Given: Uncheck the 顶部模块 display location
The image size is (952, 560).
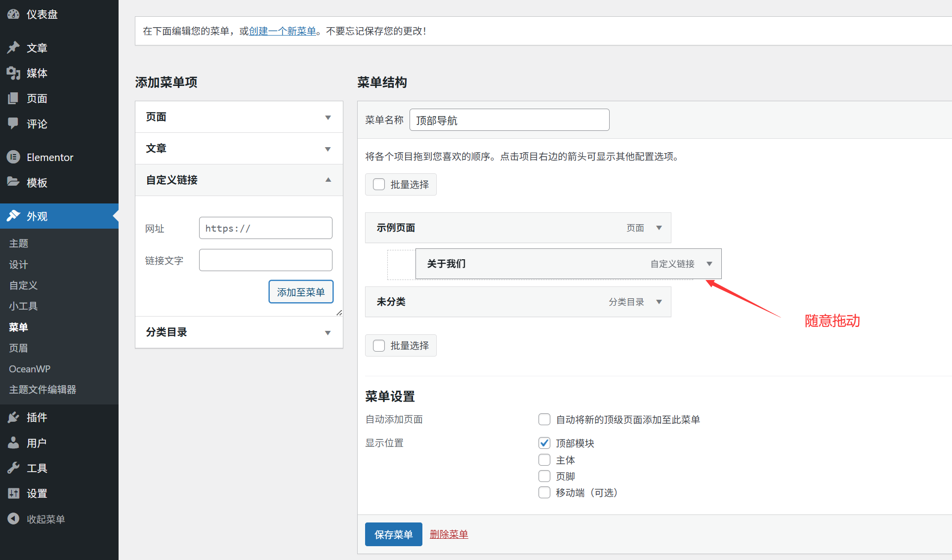Looking at the screenshot, I should pos(544,443).
